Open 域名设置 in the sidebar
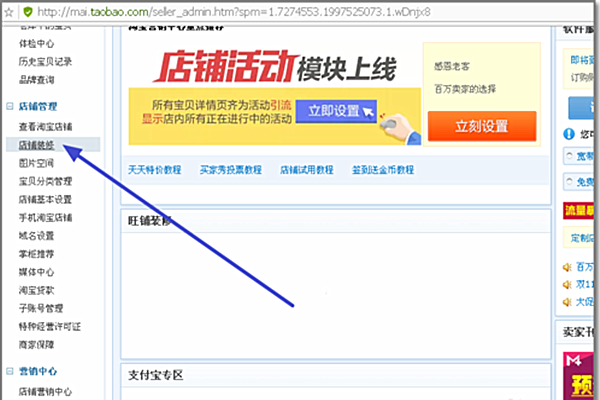The width and height of the screenshot is (600, 400). [x=36, y=236]
